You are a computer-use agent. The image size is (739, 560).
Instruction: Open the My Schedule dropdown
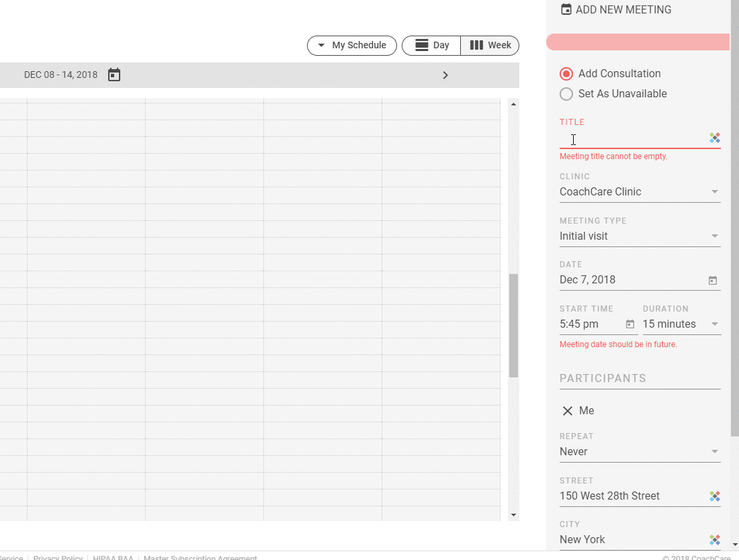pos(352,46)
